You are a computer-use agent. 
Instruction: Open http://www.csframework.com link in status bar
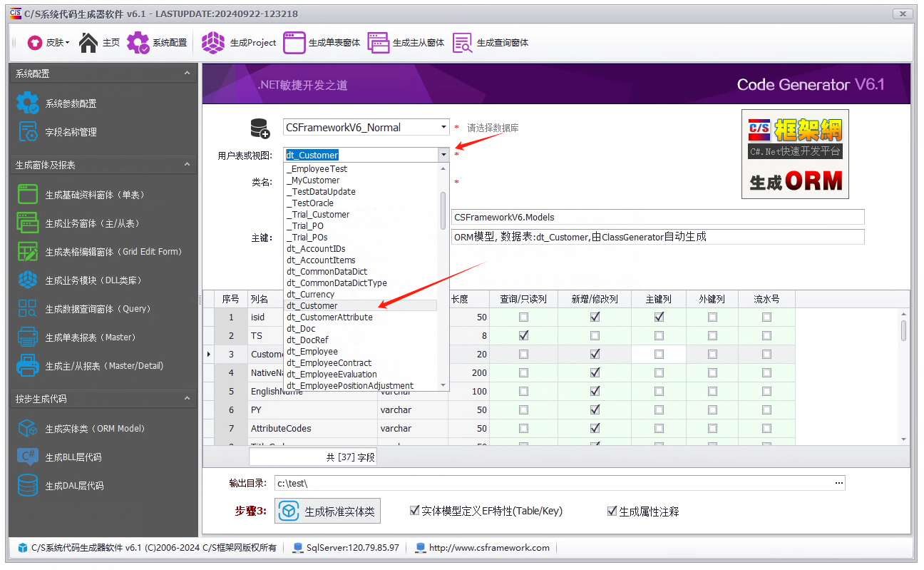click(x=489, y=548)
